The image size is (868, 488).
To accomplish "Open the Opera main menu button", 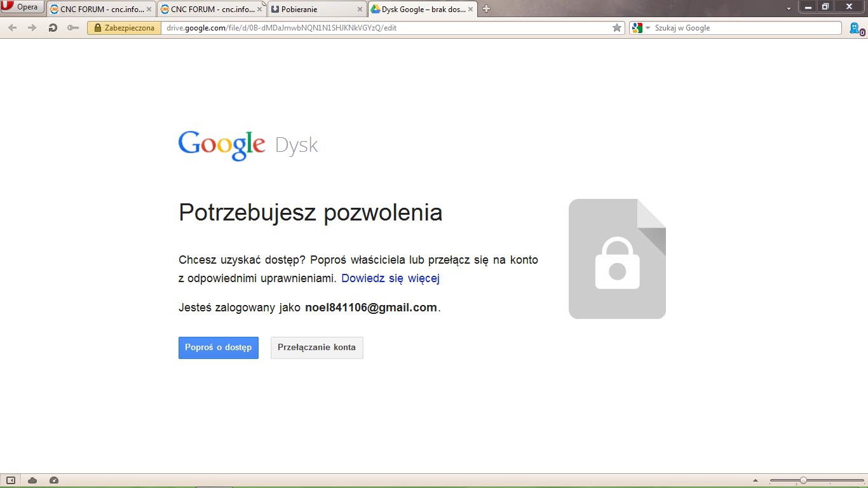I will pos(22,7).
